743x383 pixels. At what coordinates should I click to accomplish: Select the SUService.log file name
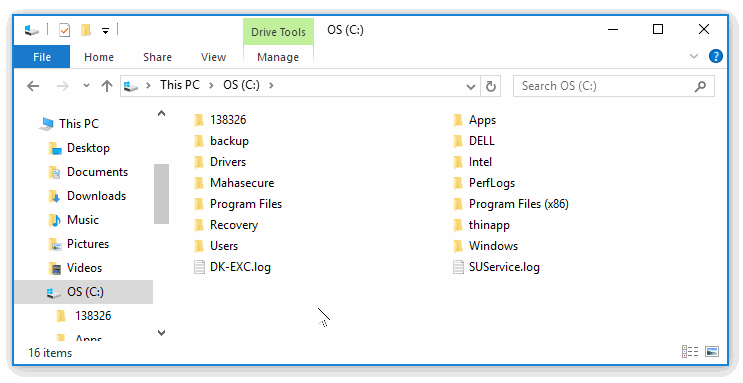point(504,267)
